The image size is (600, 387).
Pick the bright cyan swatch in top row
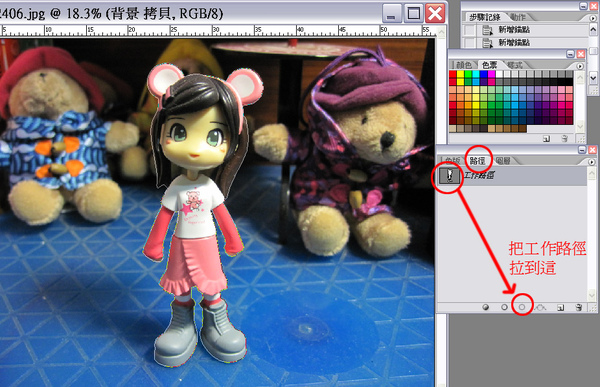click(x=476, y=74)
